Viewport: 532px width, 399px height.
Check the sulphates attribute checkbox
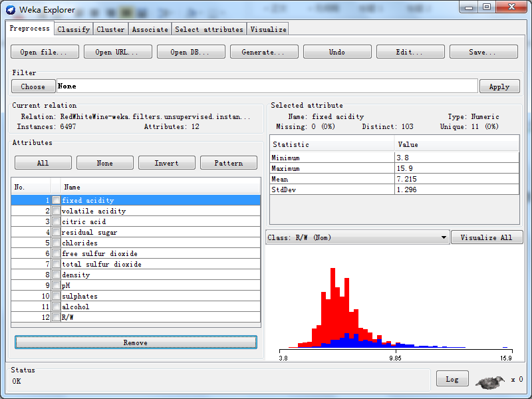coord(57,296)
